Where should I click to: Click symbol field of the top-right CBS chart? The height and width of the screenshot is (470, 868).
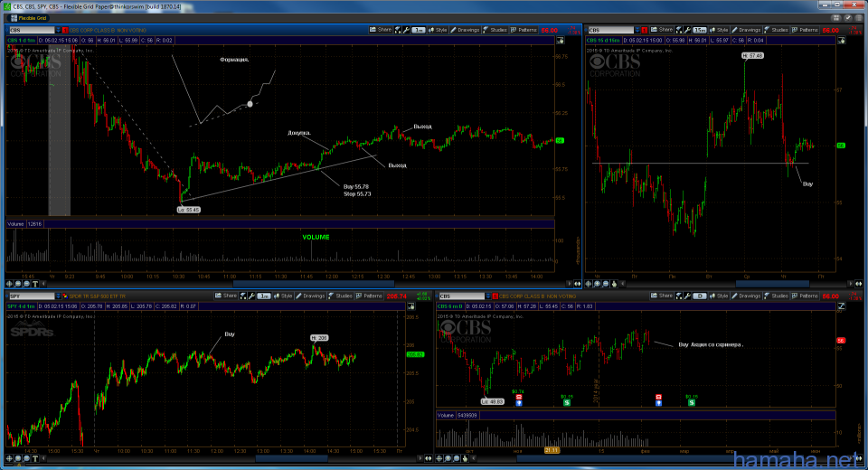click(610, 30)
